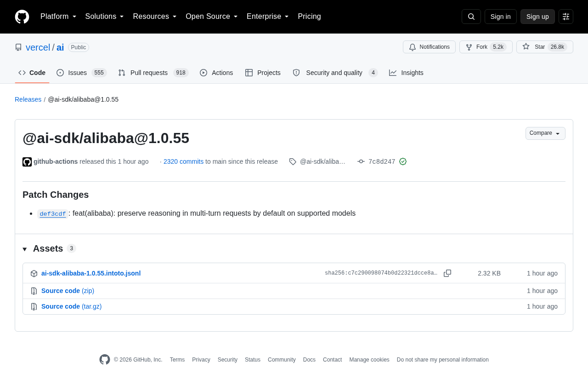Open the Compare dropdown
The height and width of the screenshot is (368, 588).
pyautogui.click(x=545, y=133)
